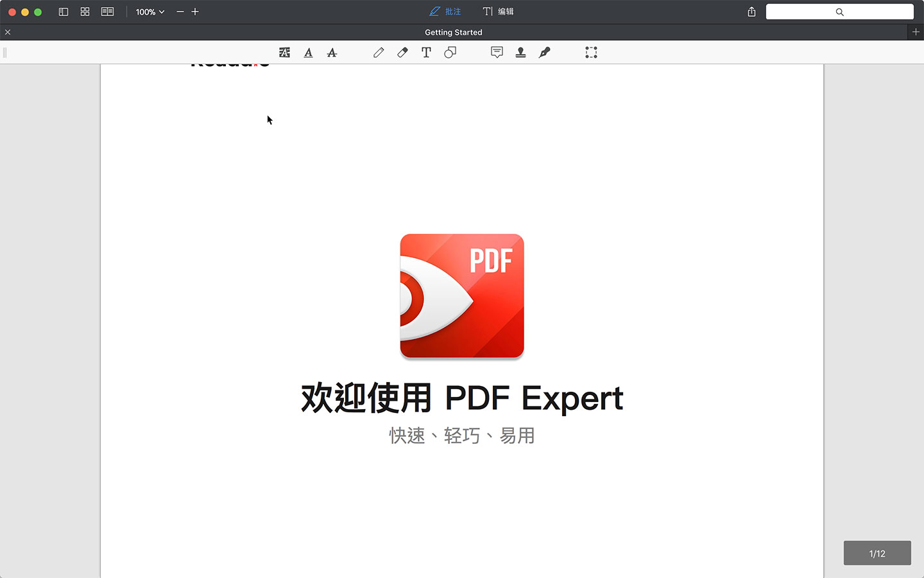
Task: Switch to 编辑 edit mode
Action: 499,12
